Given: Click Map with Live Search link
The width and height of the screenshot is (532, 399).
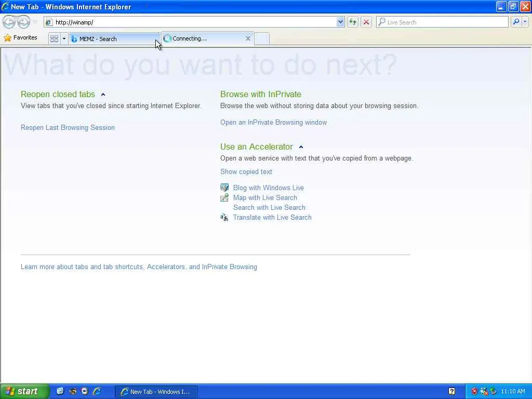Looking at the screenshot, I should click(265, 197).
